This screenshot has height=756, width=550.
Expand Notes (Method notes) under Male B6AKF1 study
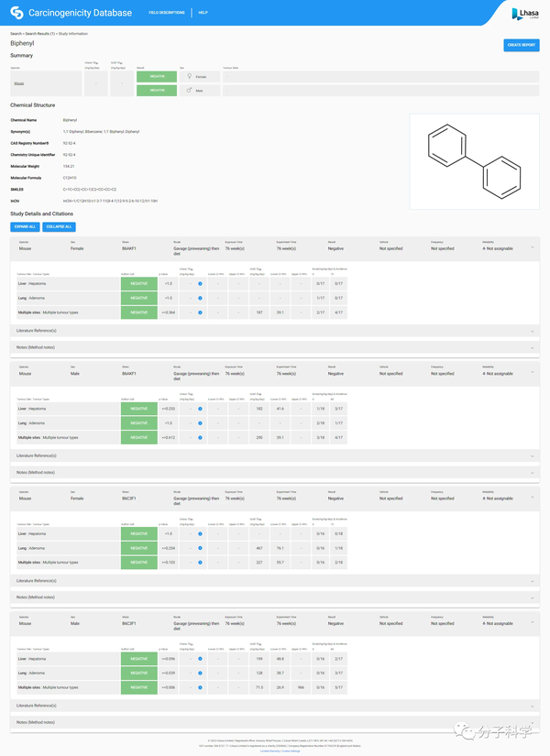pyautogui.click(x=275, y=473)
